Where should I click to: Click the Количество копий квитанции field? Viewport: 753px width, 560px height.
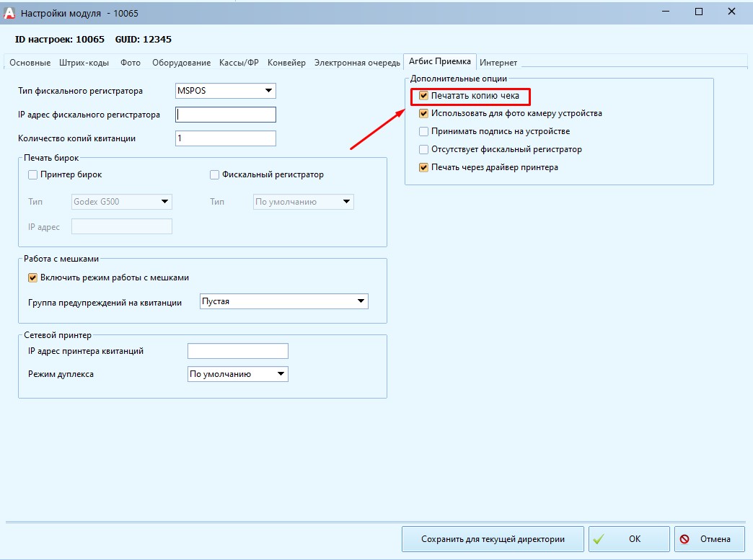[x=226, y=138]
